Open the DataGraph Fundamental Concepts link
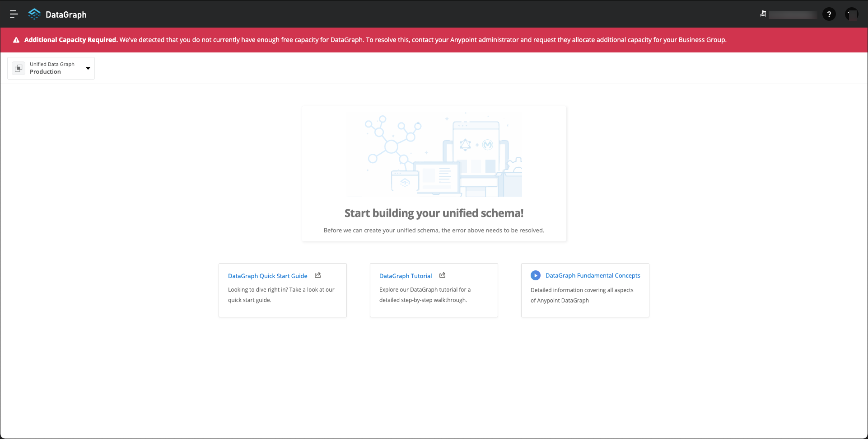868x439 pixels. pos(593,275)
